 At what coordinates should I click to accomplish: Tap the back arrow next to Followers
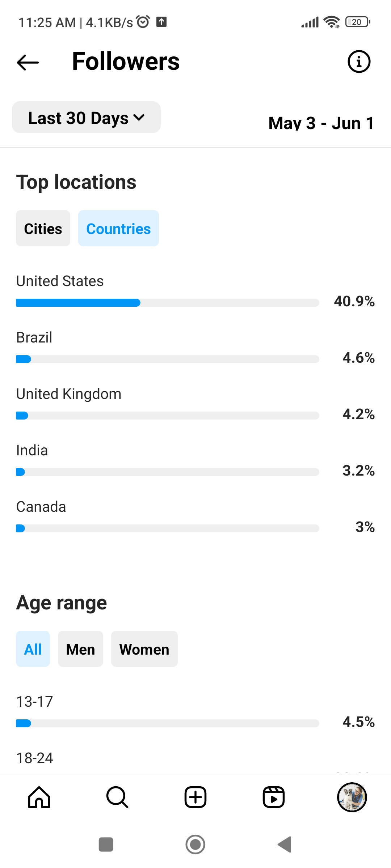[x=28, y=62]
